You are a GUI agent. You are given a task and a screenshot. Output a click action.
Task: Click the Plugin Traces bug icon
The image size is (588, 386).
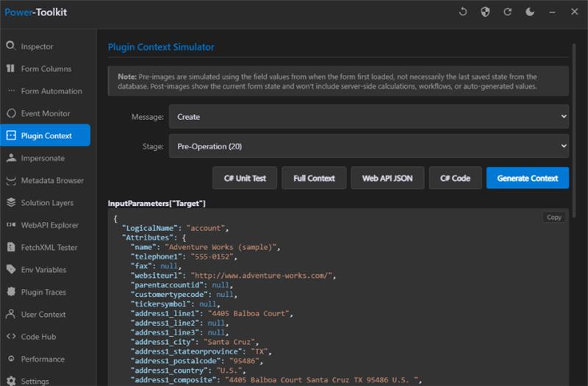10,292
